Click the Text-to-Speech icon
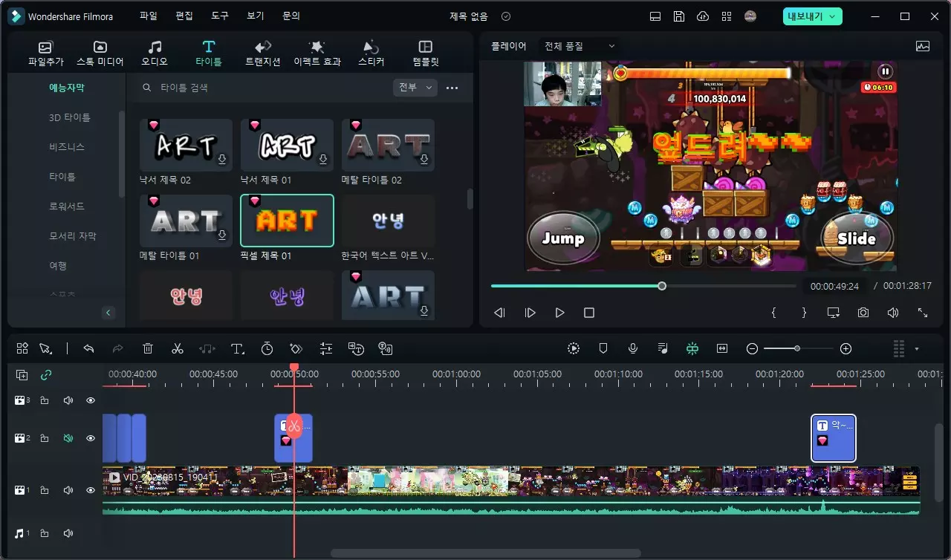 coord(385,348)
